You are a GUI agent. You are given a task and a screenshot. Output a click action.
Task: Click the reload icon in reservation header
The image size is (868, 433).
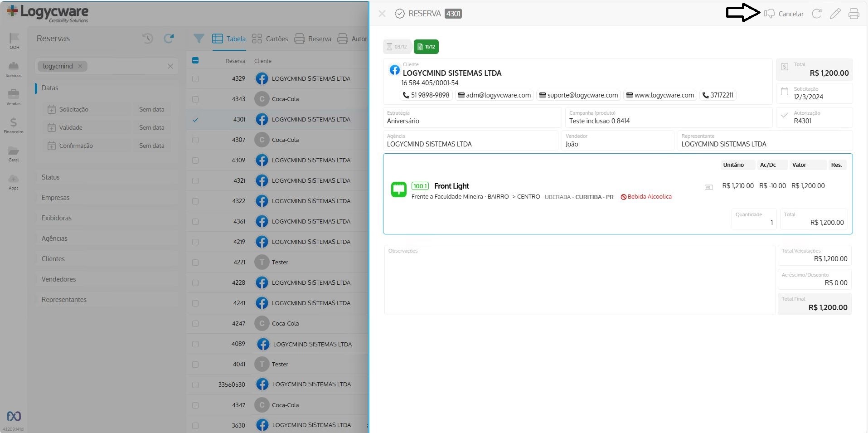pyautogui.click(x=817, y=14)
